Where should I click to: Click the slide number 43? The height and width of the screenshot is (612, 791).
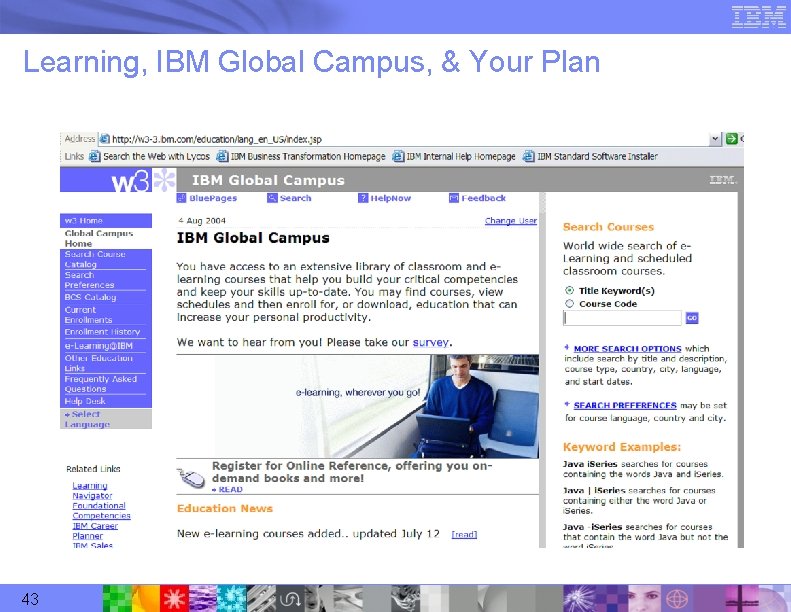click(30, 599)
